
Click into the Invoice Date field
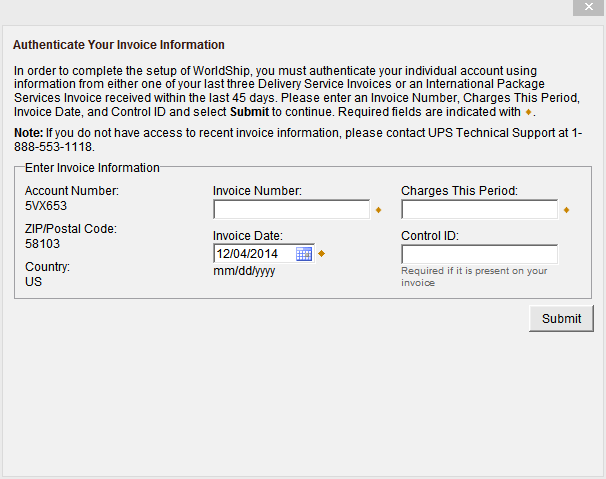coord(254,254)
